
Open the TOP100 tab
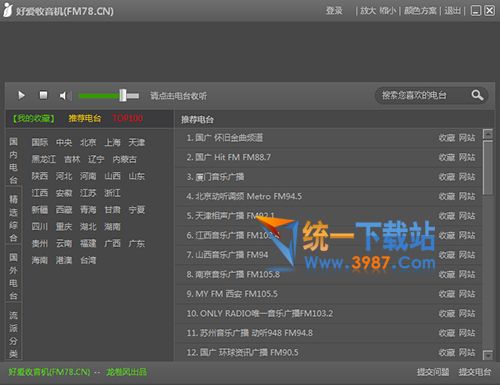tap(128, 118)
